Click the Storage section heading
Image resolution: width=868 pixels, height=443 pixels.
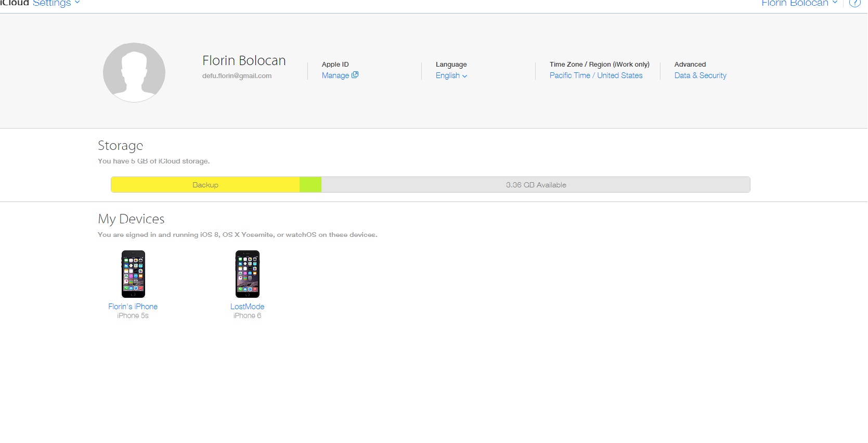point(120,146)
